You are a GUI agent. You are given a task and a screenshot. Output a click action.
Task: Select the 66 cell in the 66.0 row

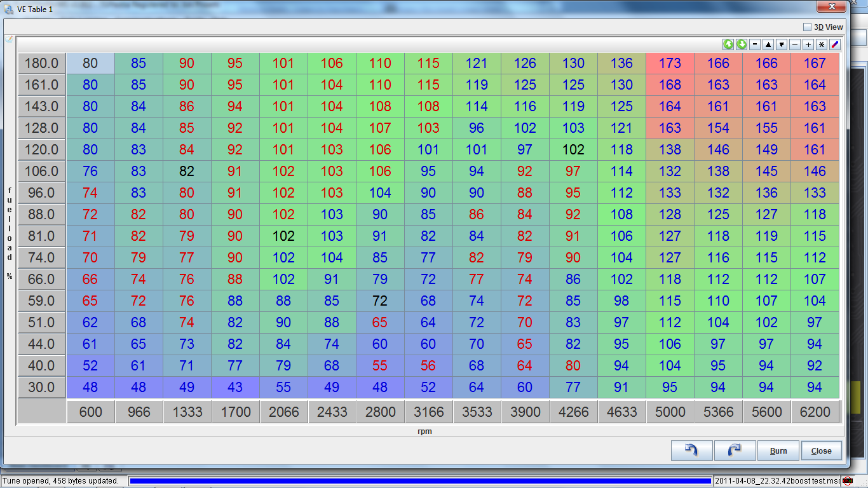click(91, 279)
